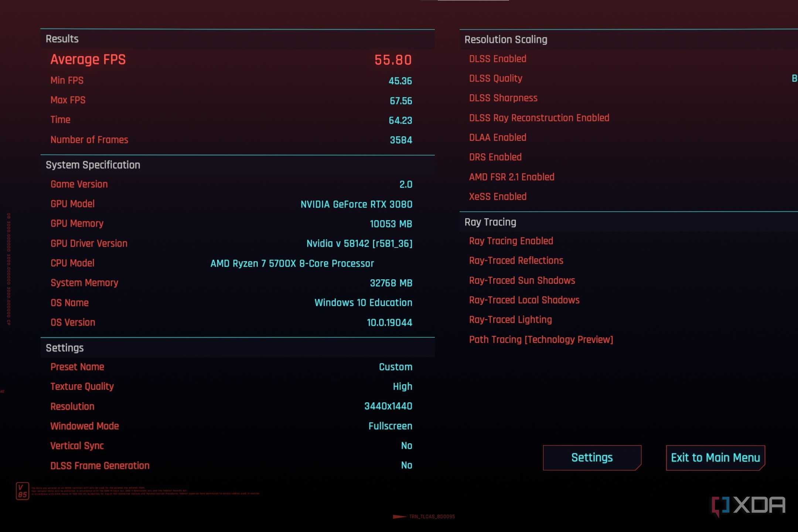Click CPU Model AMD Ryzen 7 5700X text
The height and width of the screenshot is (532, 798).
292,263
